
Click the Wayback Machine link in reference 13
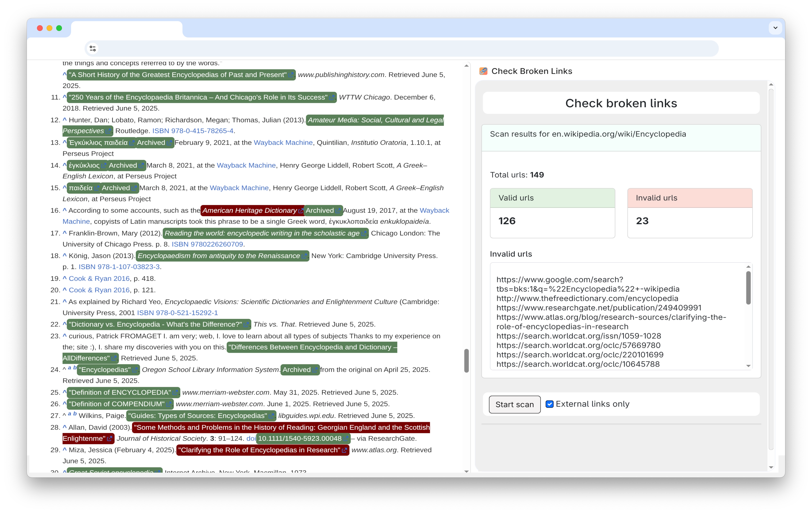pos(283,143)
